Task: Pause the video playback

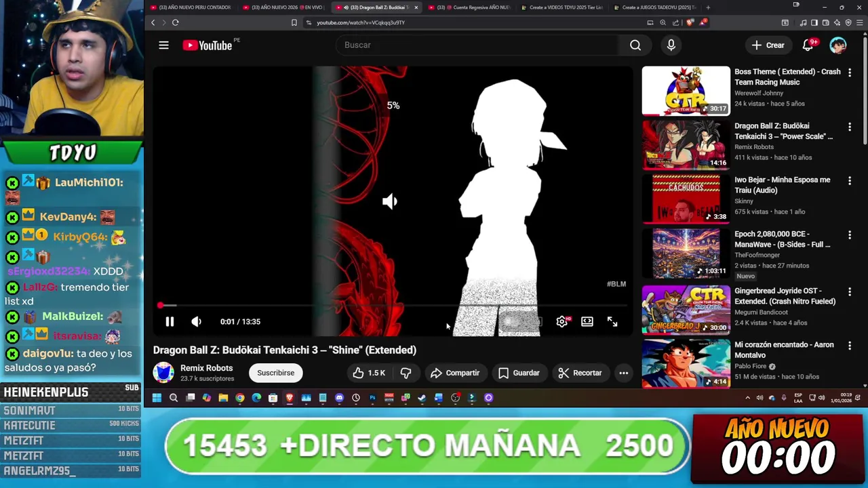Action: point(170,322)
